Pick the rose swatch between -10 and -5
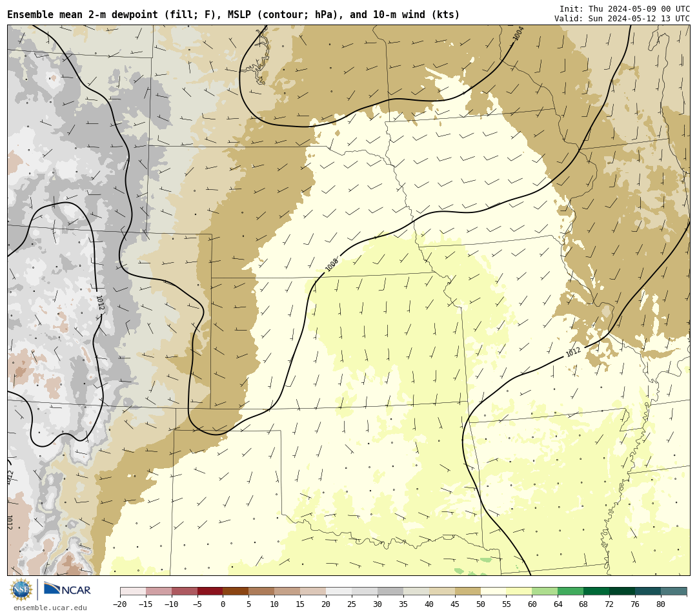 [x=185, y=591]
